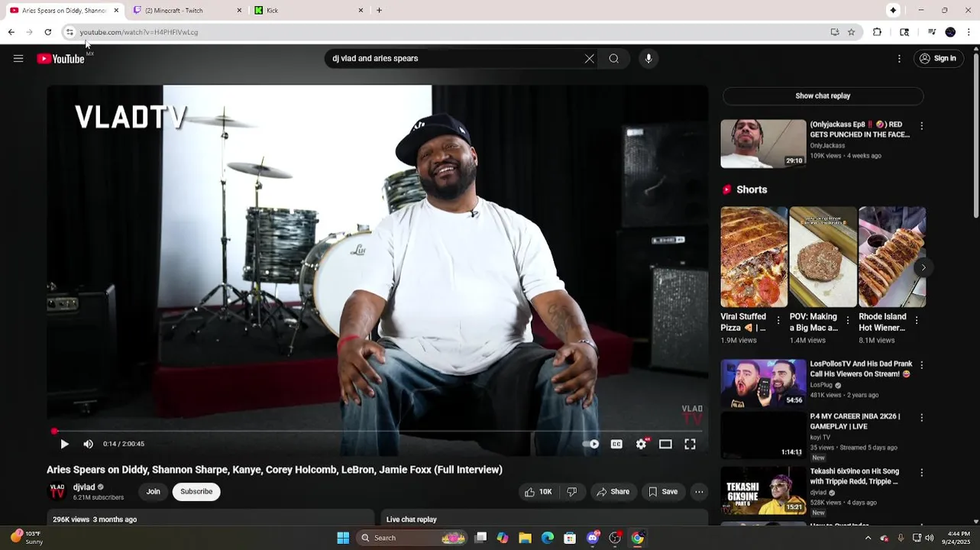Clear the search box text with X

[589, 59]
